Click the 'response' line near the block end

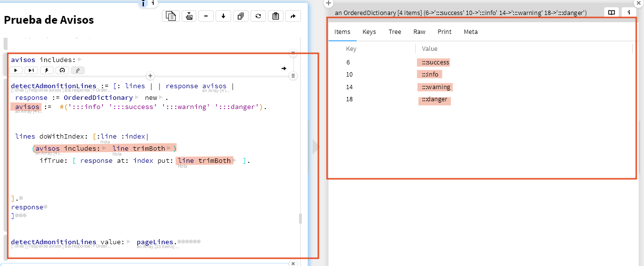pyautogui.click(x=27, y=207)
